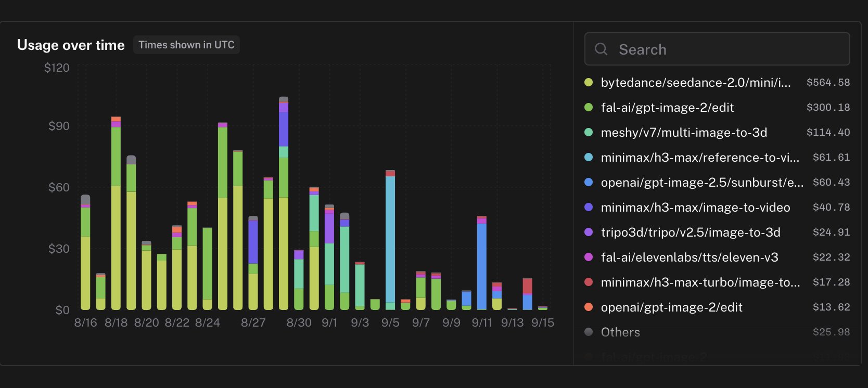Select the fal-ai/elevenlabs/tts/eleven-v3 legend label
Screen dimensions: 868x388
[690, 257]
